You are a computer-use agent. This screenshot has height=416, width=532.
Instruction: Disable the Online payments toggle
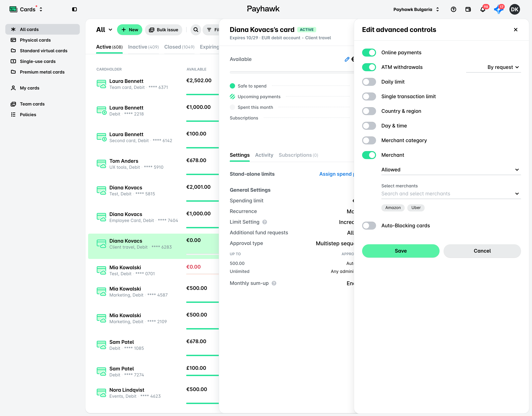[369, 52]
